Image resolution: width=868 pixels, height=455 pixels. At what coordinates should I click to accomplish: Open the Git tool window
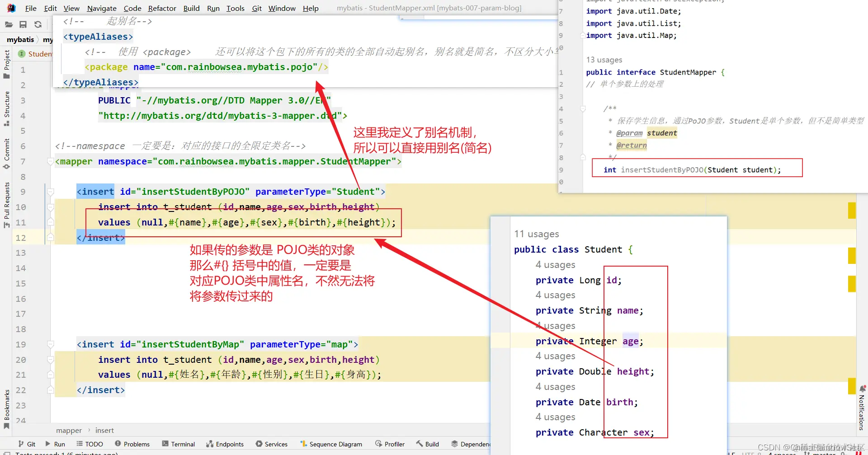click(x=27, y=444)
